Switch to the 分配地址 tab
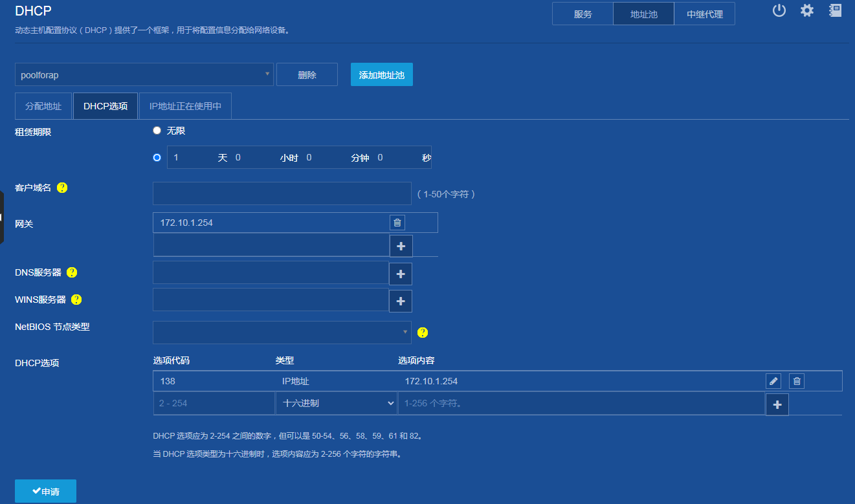The width and height of the screenshot is (855, 504). tap(43, 106)
